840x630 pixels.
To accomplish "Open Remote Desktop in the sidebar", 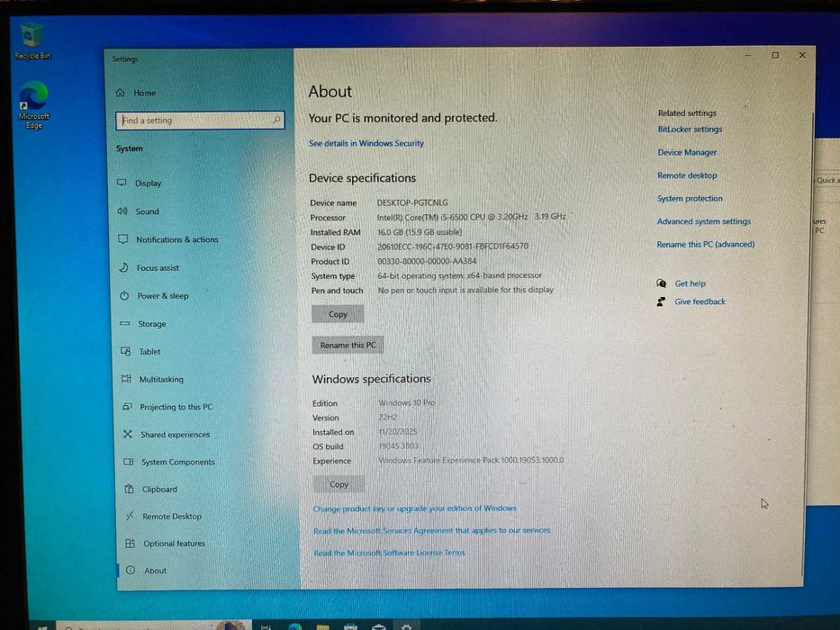I will tap(164, 517).
